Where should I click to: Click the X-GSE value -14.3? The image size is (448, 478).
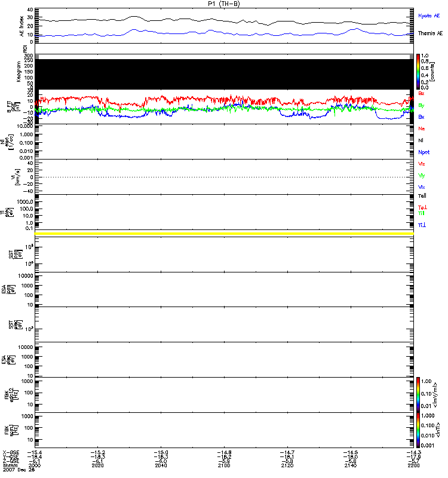tap(413, 452)
